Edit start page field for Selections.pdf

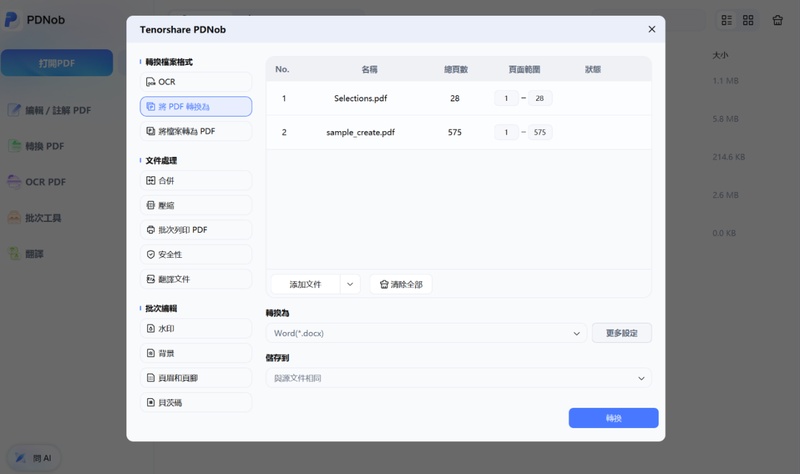point(506,98)
